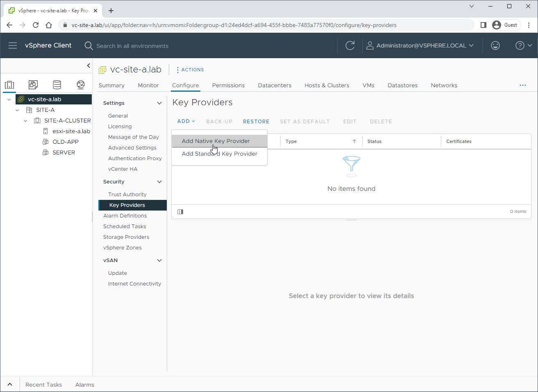The image size is (538, 392).
Task: Select the SERVER virtual machine
Action: pos(64,152)
